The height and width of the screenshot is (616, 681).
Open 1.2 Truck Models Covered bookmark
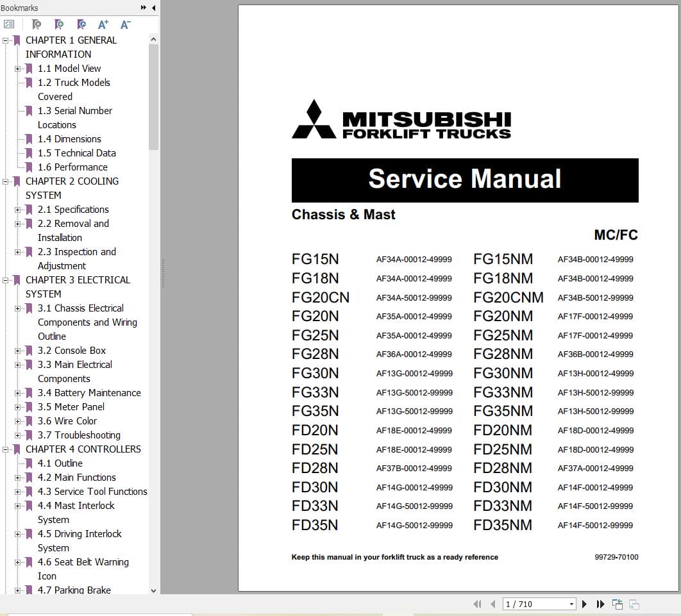point(74,90)
